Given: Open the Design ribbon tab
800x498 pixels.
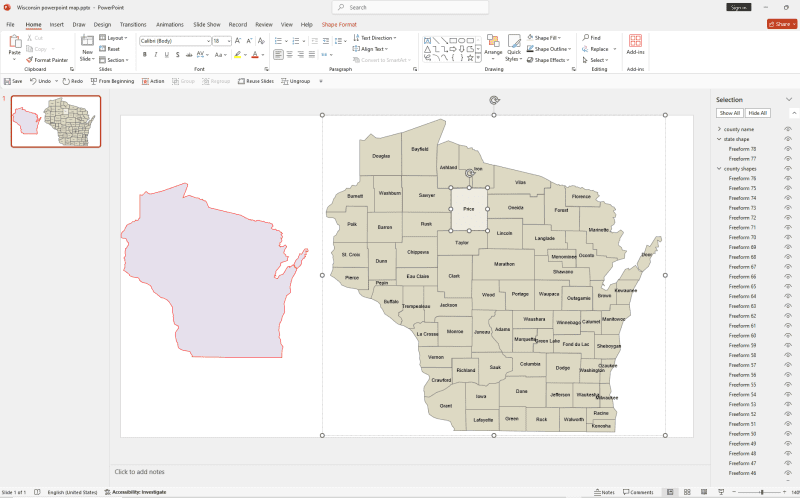Looking at the screenshot, I should pos(102,24).
